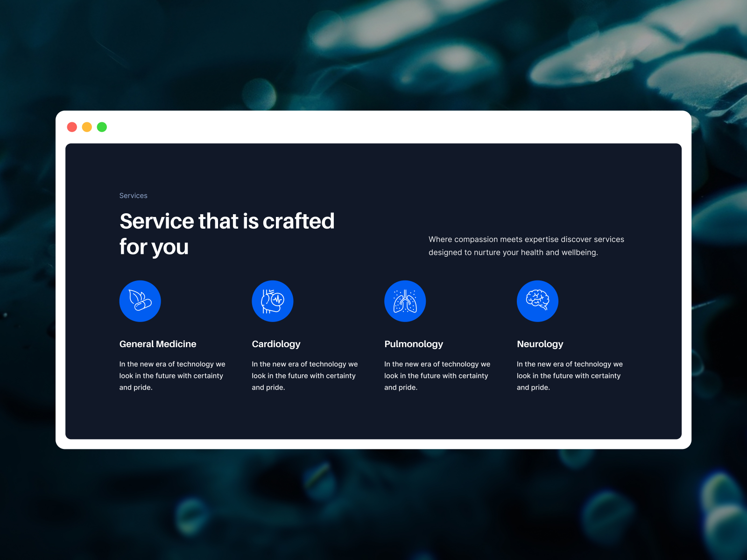747x560 pixels.
Task: Click the description text under Pulmonology
Action: [x=437, y=376]
